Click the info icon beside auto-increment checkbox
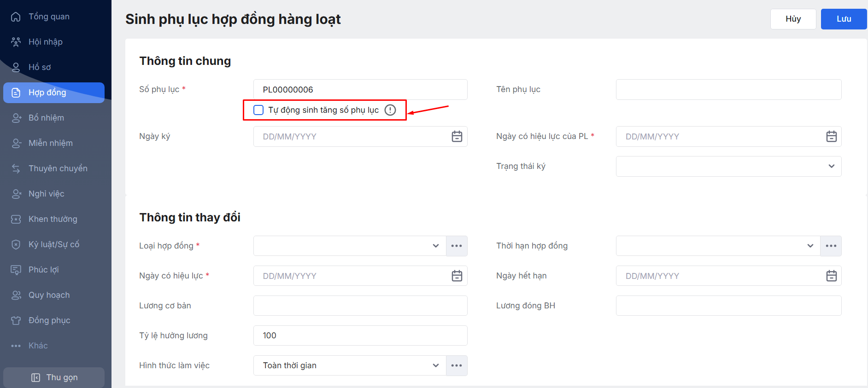868x388 pixels. point(390,110)
